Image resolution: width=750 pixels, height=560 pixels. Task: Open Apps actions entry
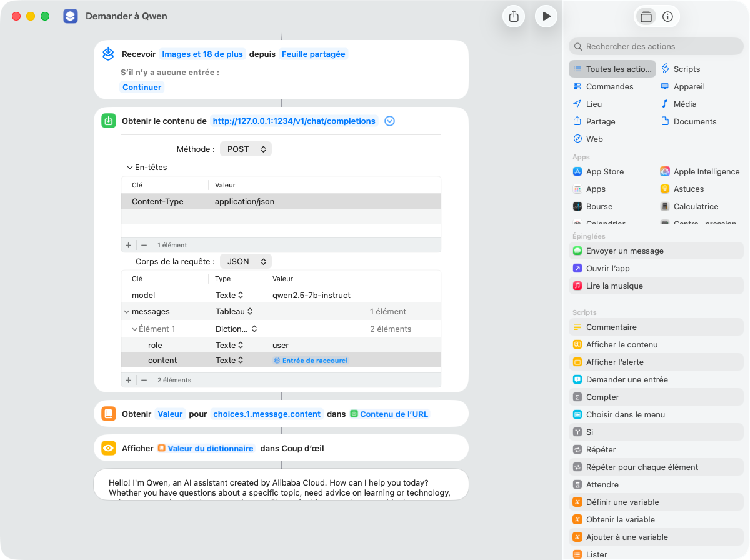click(589, 189)
